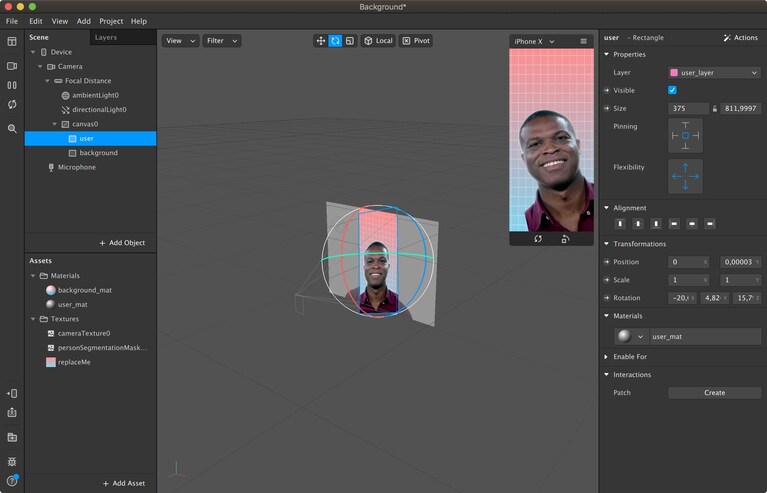The height and width of the screenshot is (493, 767).
Task: Toggle Local coordinate mode
Action: (378, 41)
